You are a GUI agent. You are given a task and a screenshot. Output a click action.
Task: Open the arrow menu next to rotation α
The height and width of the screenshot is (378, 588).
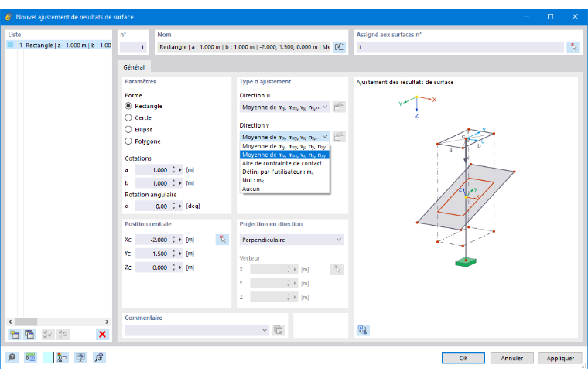point(180,206)
